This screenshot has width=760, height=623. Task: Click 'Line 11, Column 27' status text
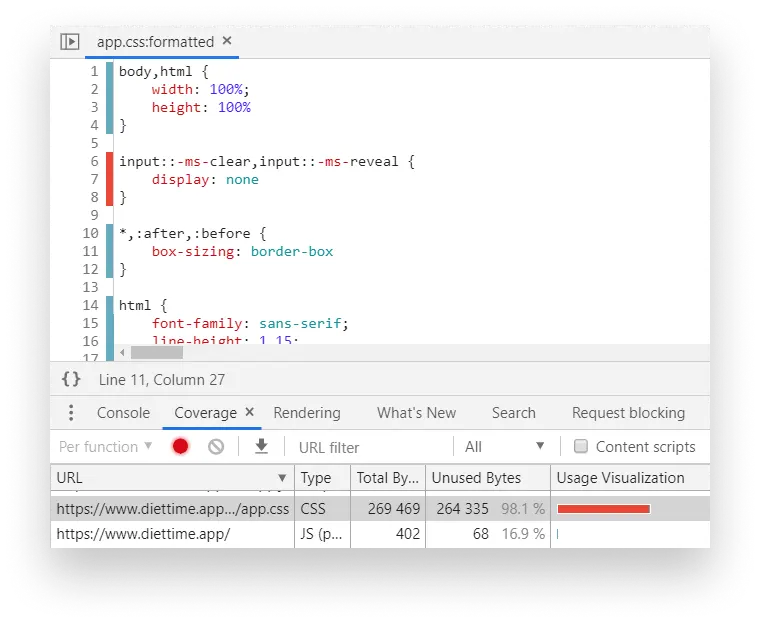pyautogui.click(x=162, y=380)
